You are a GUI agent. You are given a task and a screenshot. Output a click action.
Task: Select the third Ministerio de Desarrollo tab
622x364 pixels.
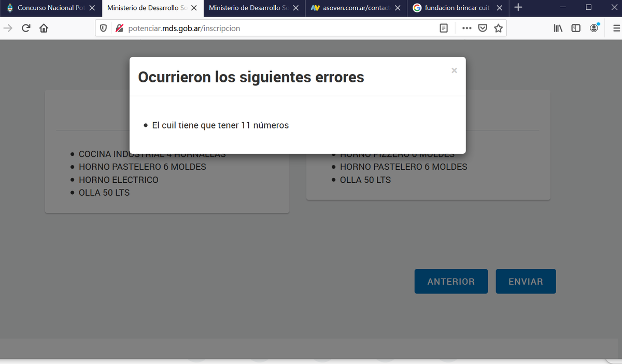tap(253, 8)
